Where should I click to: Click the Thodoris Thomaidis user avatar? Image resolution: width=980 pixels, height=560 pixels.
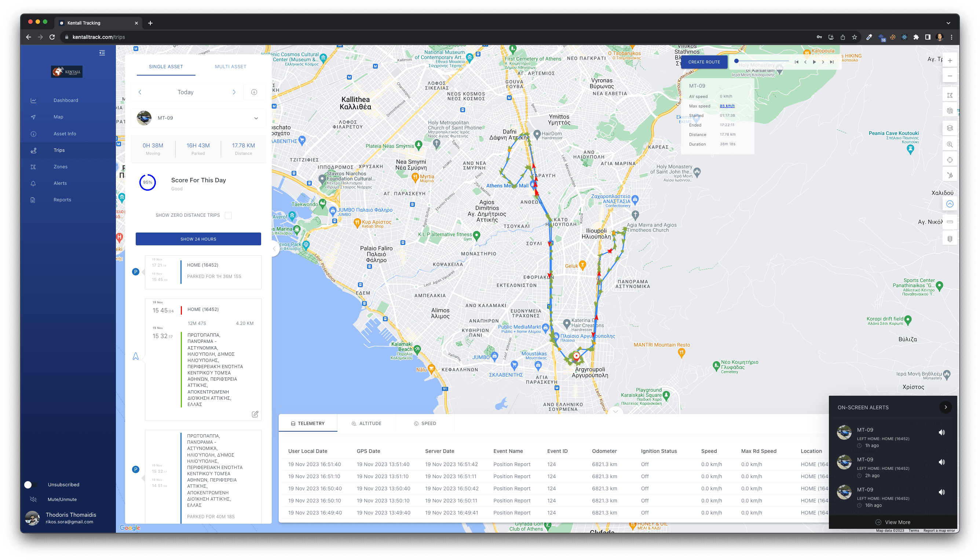(32, 518)
